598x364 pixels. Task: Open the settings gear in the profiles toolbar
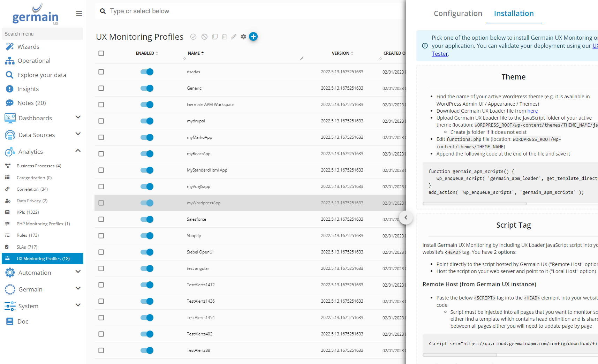coord(243,37)
